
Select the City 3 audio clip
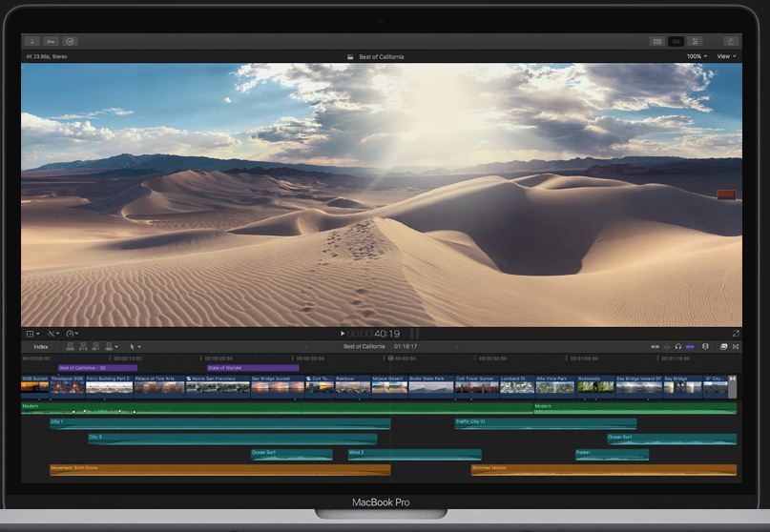tap(233, 439)
